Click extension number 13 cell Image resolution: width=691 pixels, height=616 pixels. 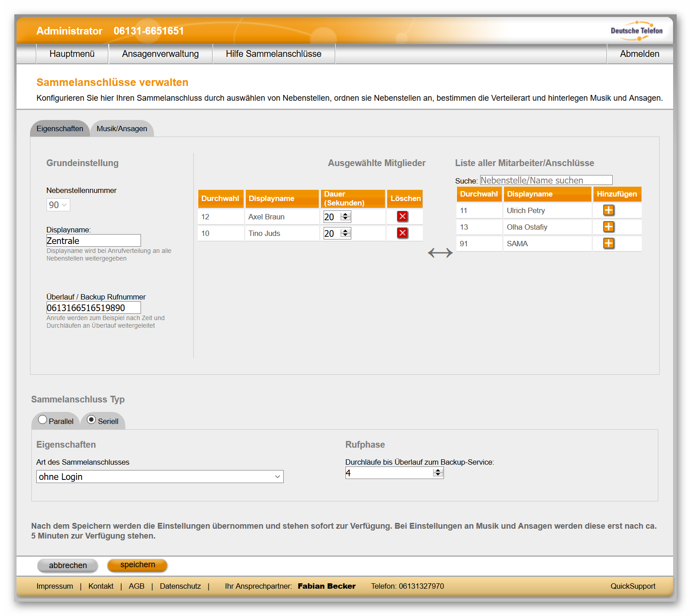point(479,227)
